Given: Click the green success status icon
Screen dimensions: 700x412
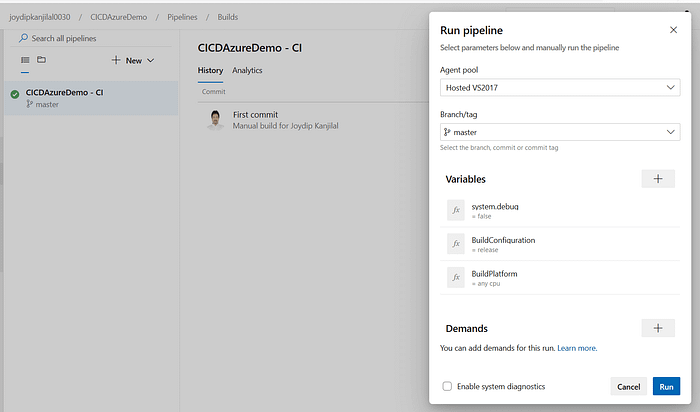Looking at the screenshot, I should point(15,95).
